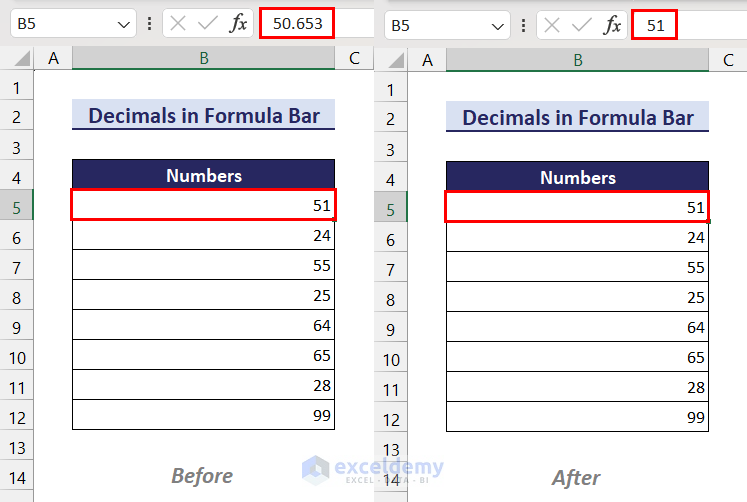Select cell with 28 in After sheet

coord(577,387)
